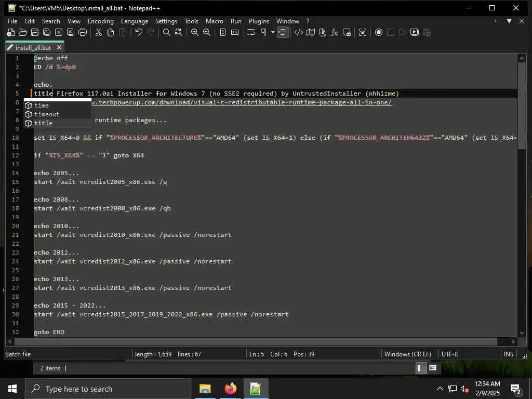Print the document using printer icon
The image size is (532, 399).
(83, 32)
